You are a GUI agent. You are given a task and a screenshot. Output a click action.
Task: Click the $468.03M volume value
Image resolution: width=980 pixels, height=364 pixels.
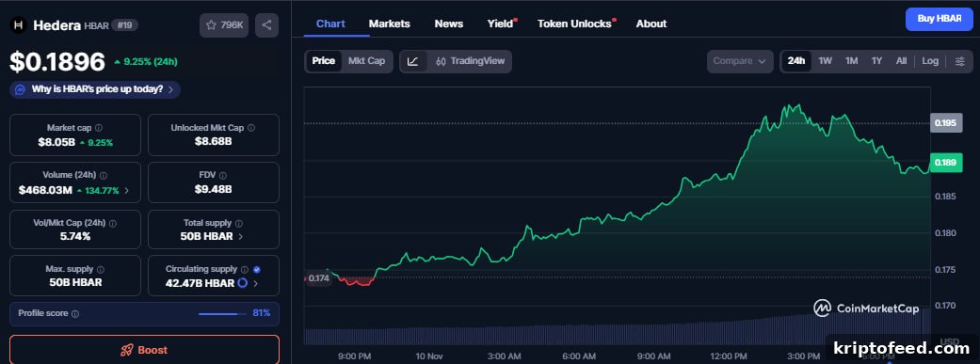point(45,190)
